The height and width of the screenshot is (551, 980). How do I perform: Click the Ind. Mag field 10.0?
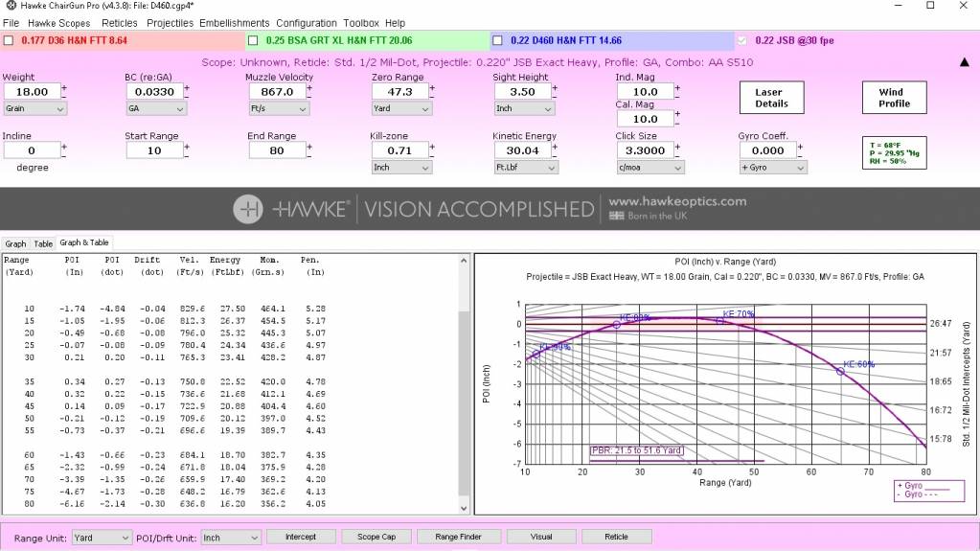tap(645, 91)
